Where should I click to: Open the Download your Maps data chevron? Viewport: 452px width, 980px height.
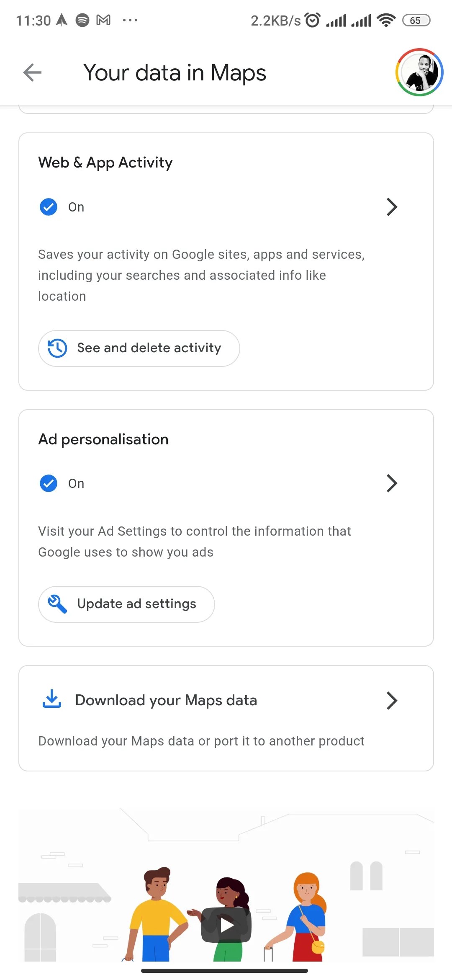tap(392, 700)
